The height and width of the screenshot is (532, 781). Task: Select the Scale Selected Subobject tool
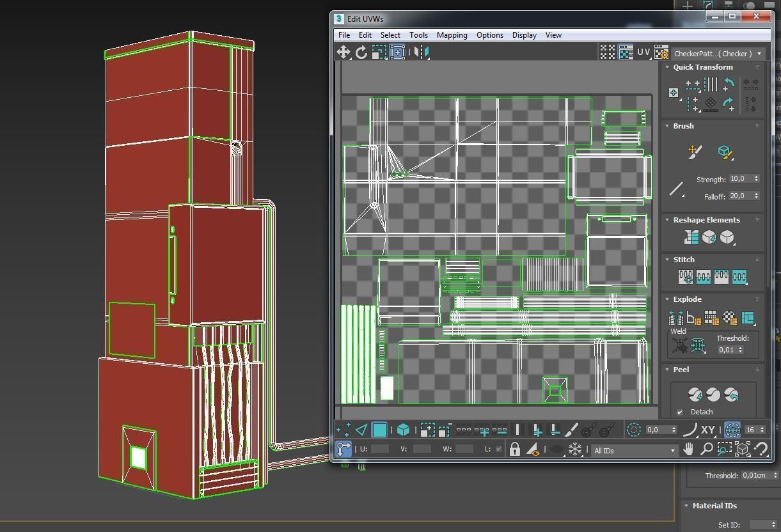379,52
